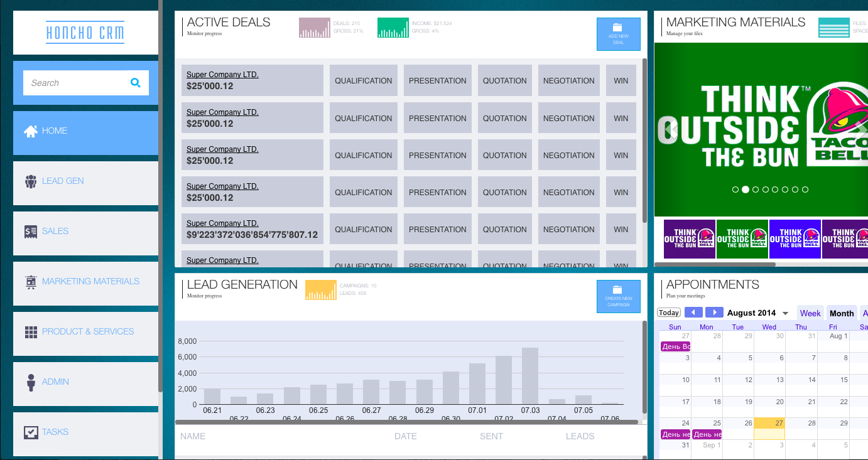Viewport: 868px width, 460px height.
Task: Switch calendar to the Month tab
Action: coord(842,313)
